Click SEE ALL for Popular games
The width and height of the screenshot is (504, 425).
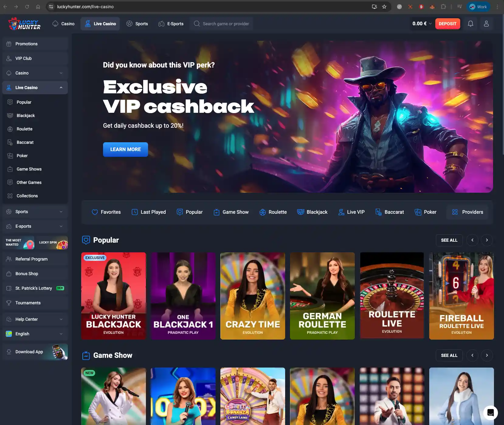(449, 240)
